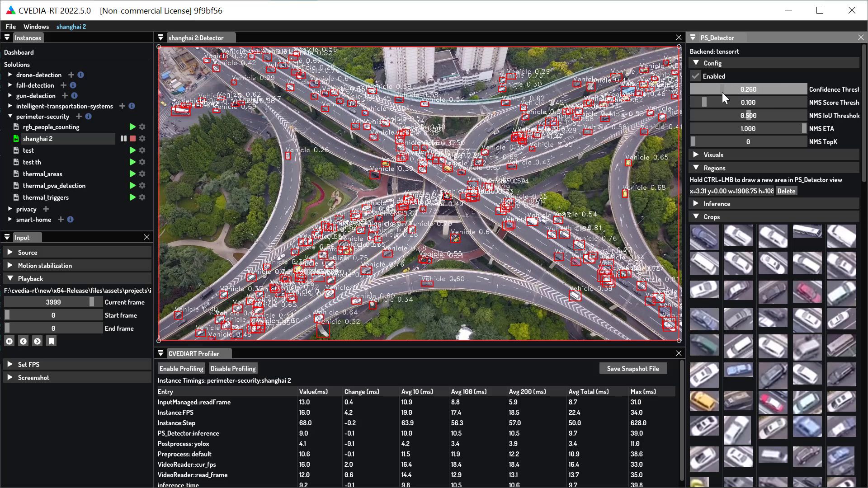Open settings gear for thermal_areas instance
868x488 pixels.
[142, 174]
